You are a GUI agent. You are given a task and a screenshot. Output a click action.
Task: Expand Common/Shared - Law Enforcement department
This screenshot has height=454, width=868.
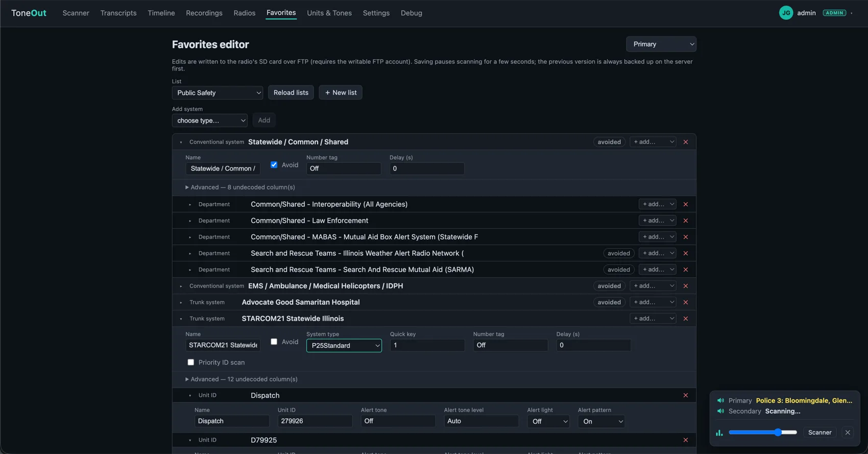coord(190,221)
